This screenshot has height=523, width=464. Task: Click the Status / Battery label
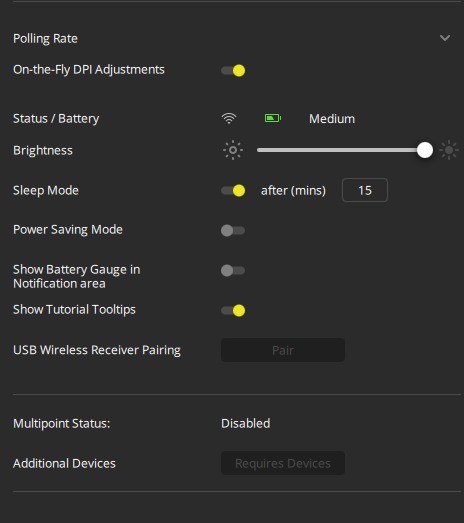pyautogui.click(x=56, y=119)
